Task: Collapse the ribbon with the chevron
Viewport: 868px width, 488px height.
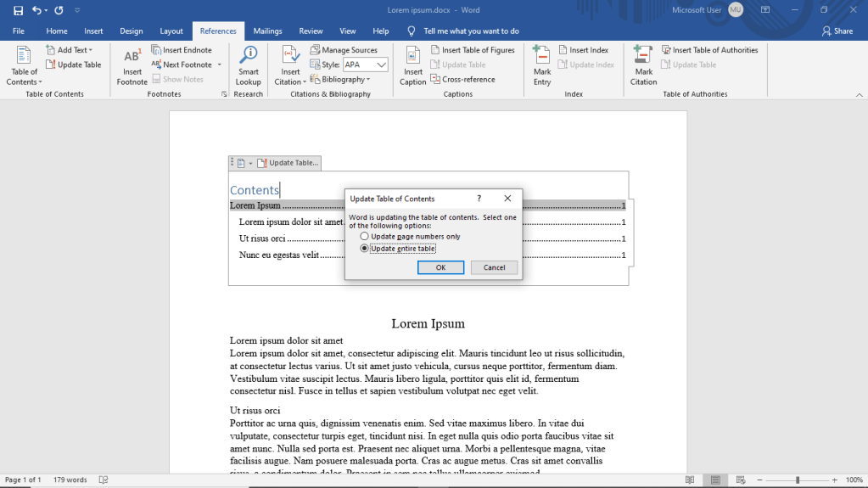Action: pos(860,95)
